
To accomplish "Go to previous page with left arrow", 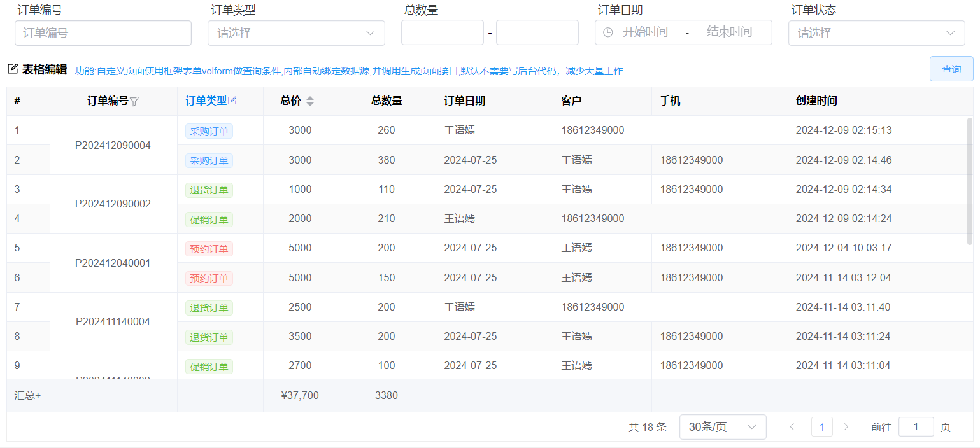I will click(x=792, y=427).
